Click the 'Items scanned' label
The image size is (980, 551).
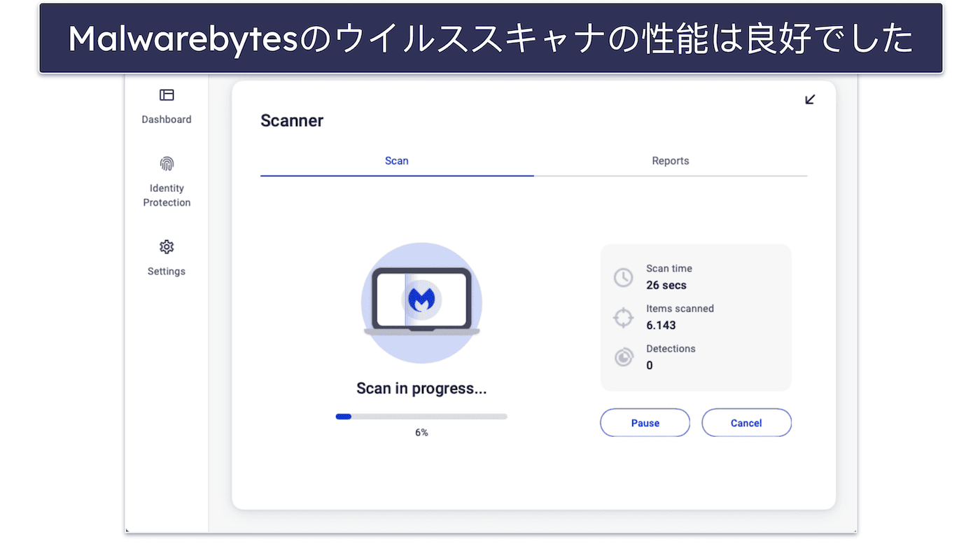tap(680, 308)
